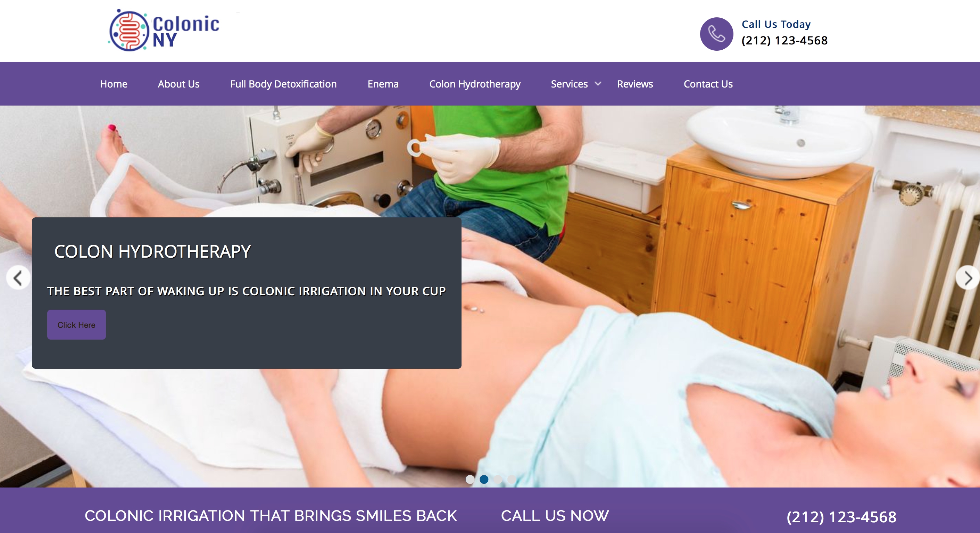Select the first carousel dot
The width and height of the screenshot is (980, 533).
470,479
